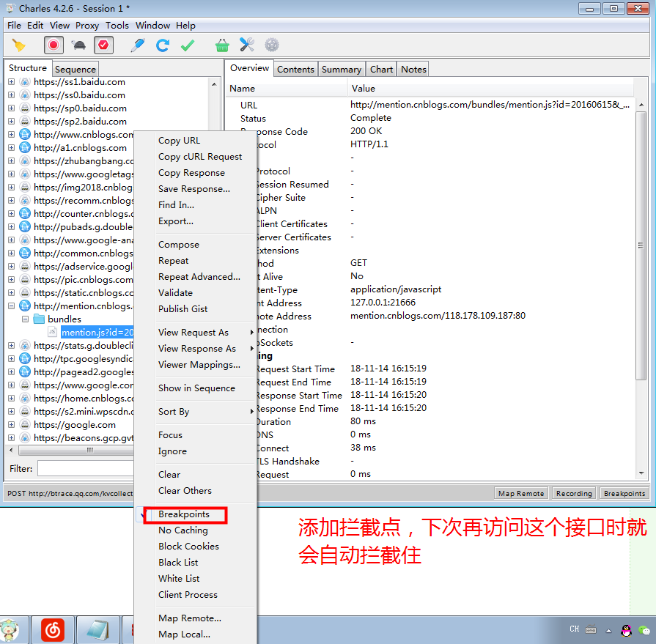Viewport: 656px width, 644px height.
Task: Click the blue pen compose icon
Action: coord(138,45)
